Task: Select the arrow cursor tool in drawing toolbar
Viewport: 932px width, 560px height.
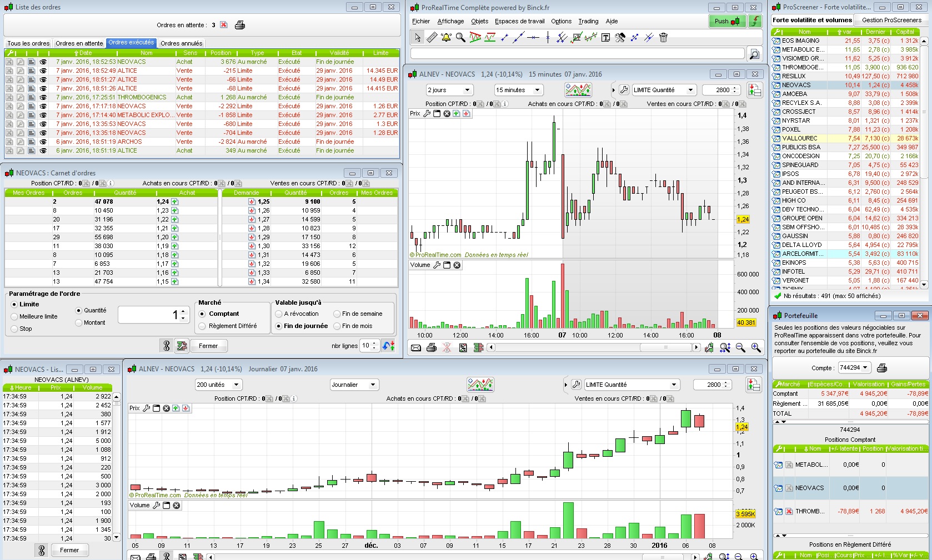Action: point(418,37)
